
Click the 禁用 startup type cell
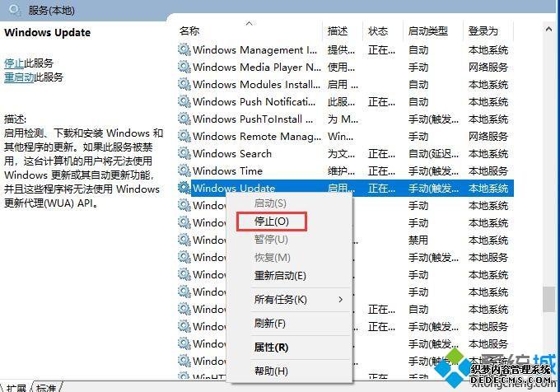pyautogui.click(x=418, y=240)
